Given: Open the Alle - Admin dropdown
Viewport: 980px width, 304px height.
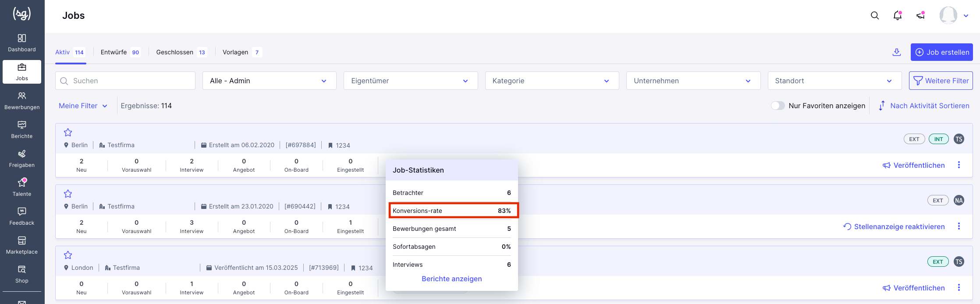Looking at the screenshot, I should tap(270, 81).
